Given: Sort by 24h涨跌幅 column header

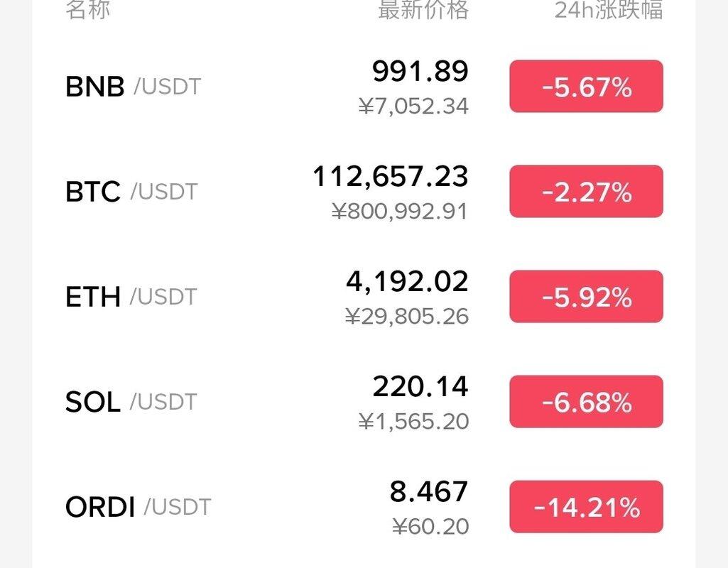Looking at the screenshot, I should tap(609, 9).
